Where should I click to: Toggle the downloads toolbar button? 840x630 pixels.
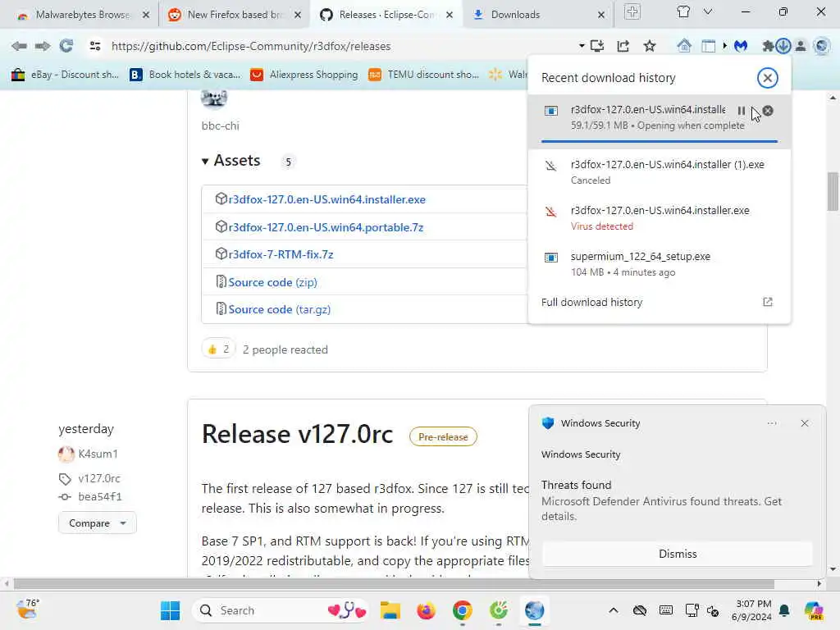pos(783,46)
